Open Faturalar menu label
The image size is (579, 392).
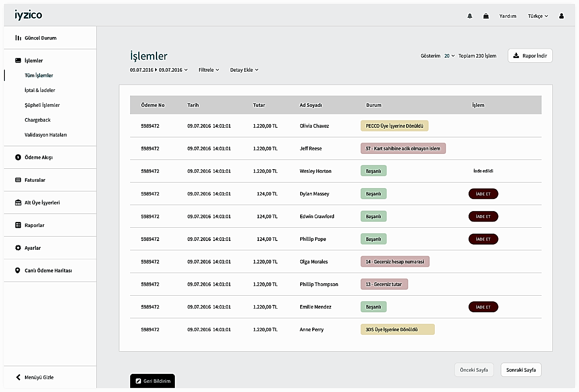tap(35, 180)
